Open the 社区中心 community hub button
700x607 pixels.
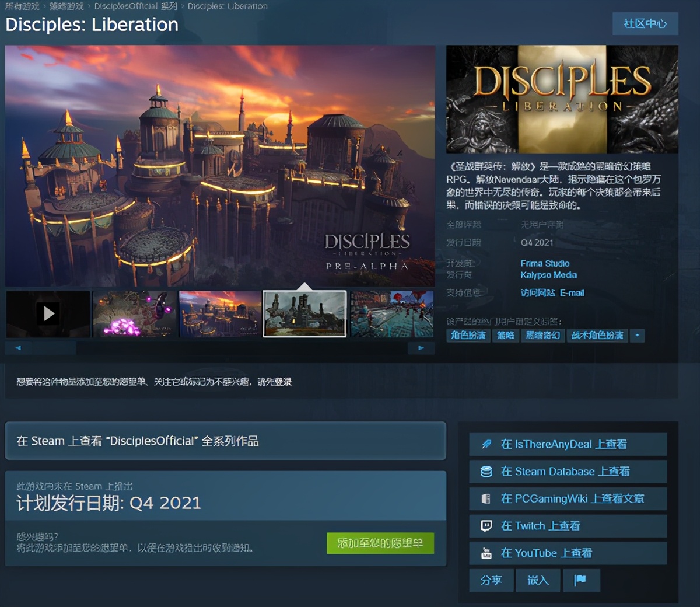645,24
